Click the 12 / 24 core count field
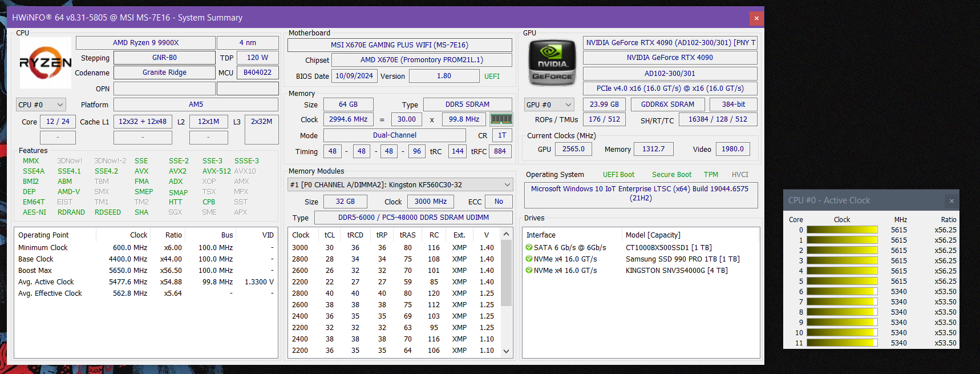 [x=58, y=122]
